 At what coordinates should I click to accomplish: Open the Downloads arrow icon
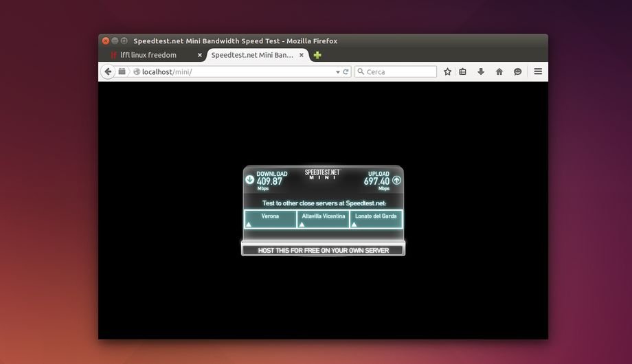click(x=481, y=71)
